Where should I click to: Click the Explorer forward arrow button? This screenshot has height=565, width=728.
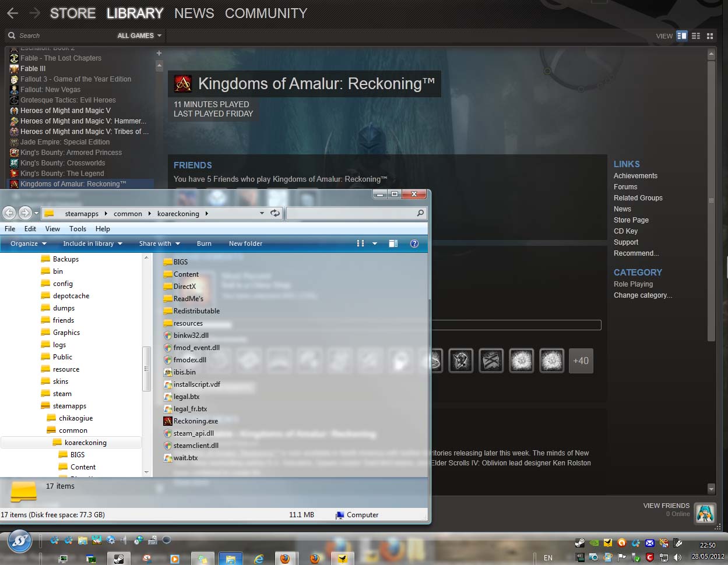[x=25, y=213]
